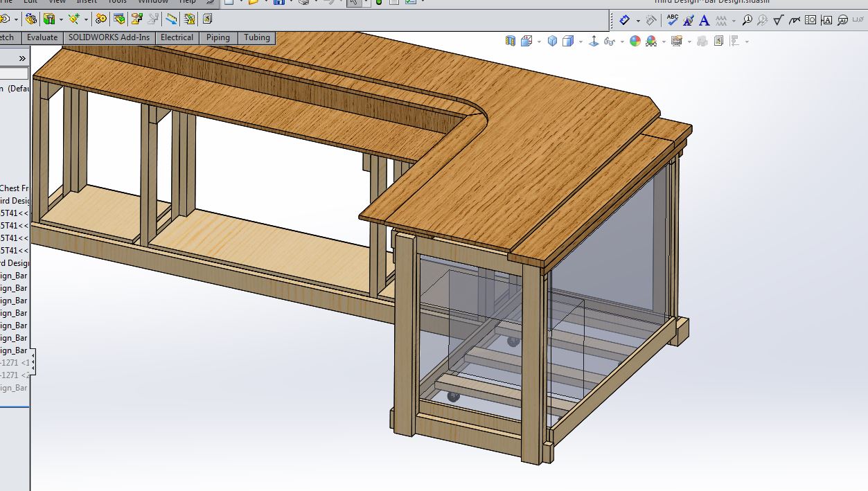Expand the Smart Dimension dropdown arrow
This screenshot has width=868, height=491.
(638, 21)
